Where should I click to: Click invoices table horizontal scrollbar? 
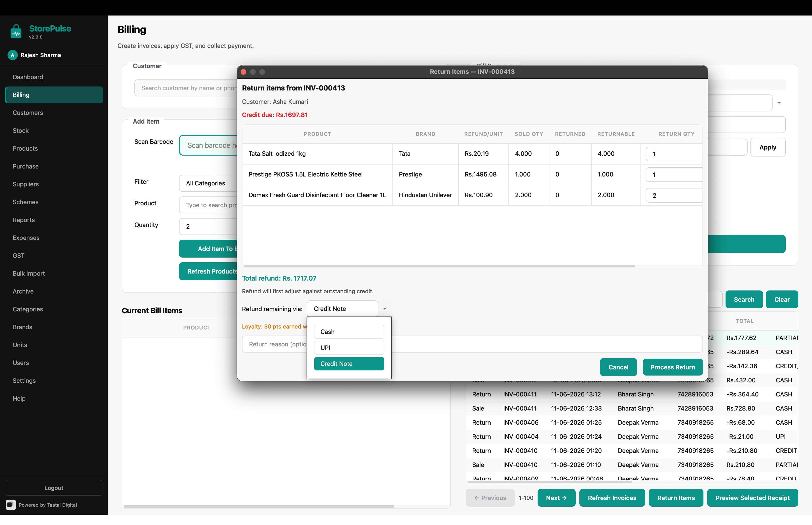(x=550, y=482)
